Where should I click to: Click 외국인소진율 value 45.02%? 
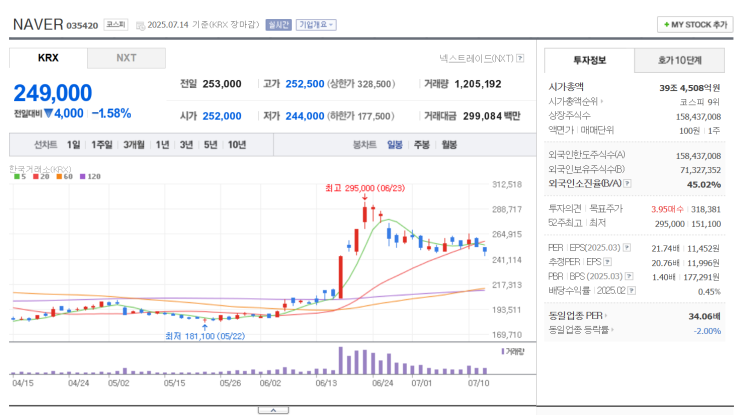704,184
